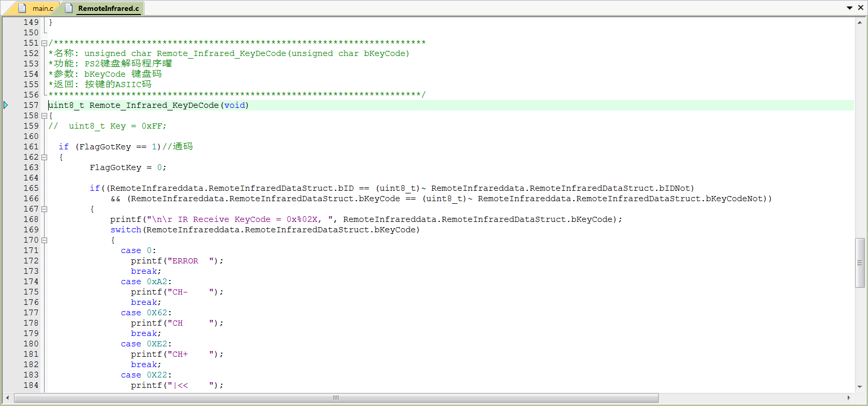Click line number 149 in the gutter
The width and height of the screenshot is (868, 406).
coord(31,22)
